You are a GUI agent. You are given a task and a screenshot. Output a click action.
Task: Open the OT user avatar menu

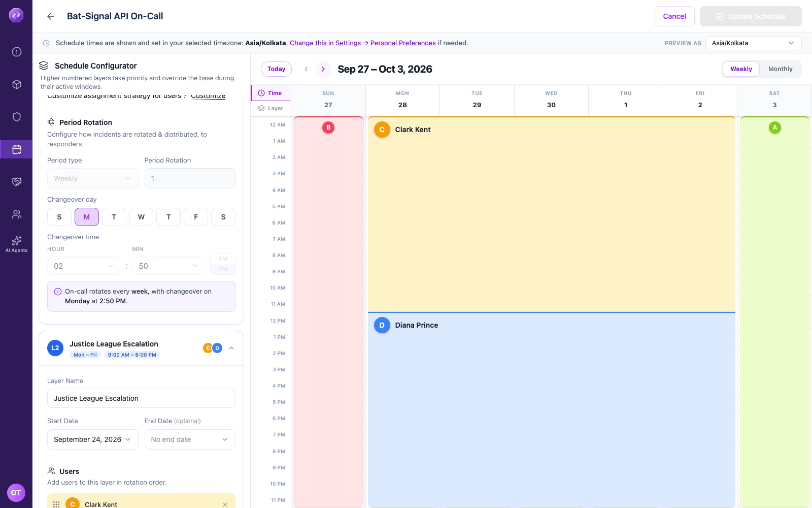[16, 493]
